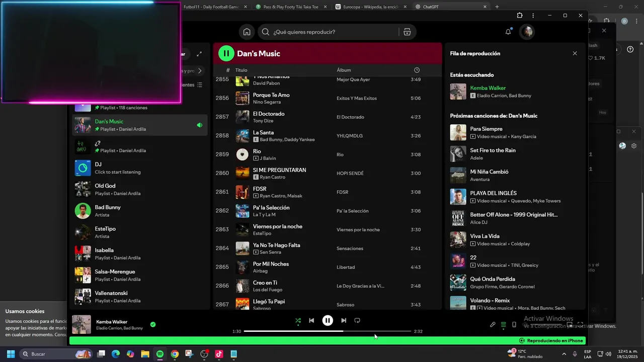This screenshot has height=362, width=644.
Task: Open album link Le Doy Gracias a la Vi...
Action: [x=360, y=286]
